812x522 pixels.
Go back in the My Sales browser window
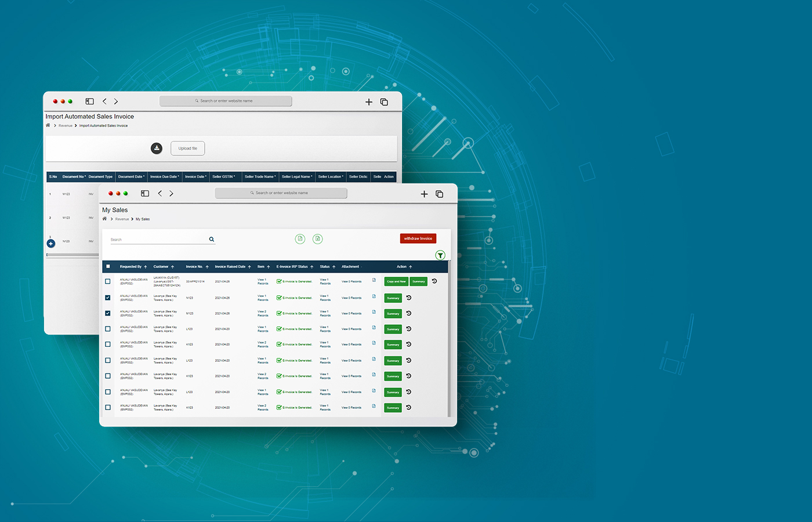(x=160, y=194)
